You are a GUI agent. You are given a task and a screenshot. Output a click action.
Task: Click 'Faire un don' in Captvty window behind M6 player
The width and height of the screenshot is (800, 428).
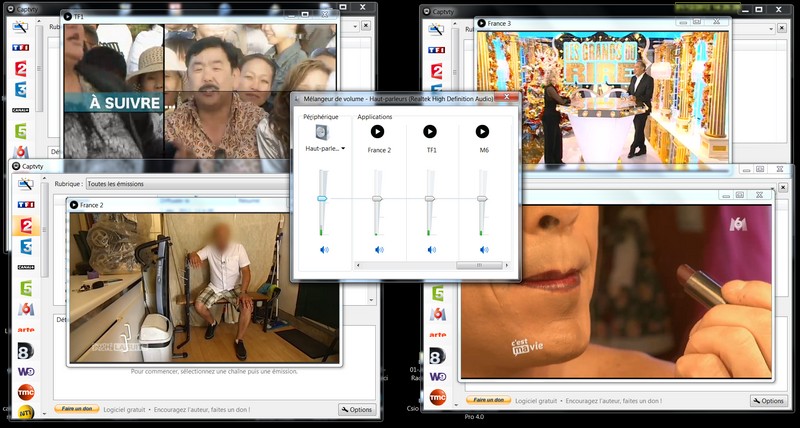(488, 400)
